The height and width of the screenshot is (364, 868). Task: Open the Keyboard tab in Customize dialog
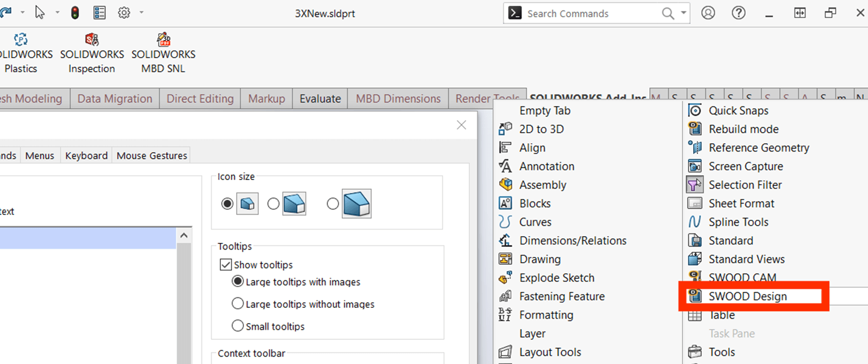pyautogui.click(x=86, y=155)
